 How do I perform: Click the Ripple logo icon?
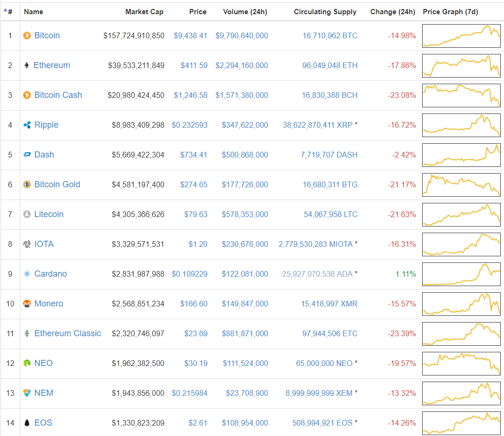[27, 125]
